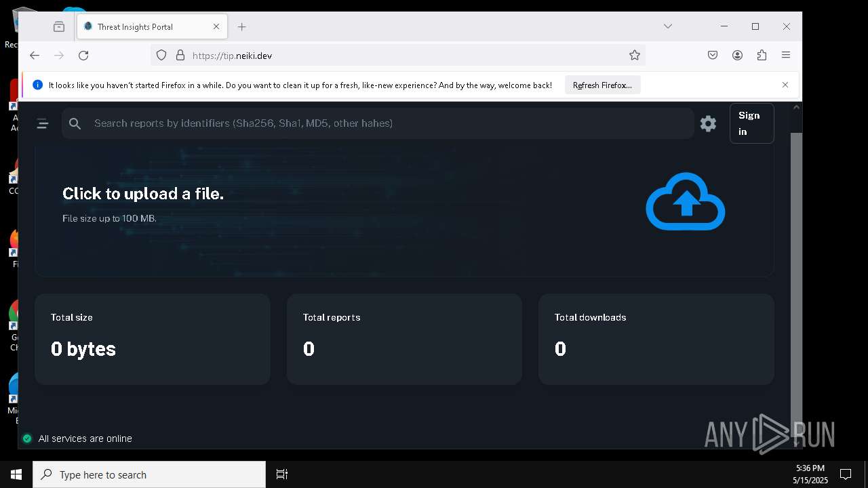Click the Refresh Firefox button
Screen dimensions: 868x488
point(602,85)
